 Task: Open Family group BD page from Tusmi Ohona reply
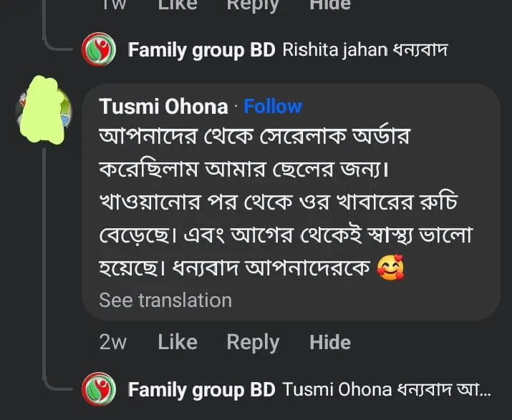(201, 390)
